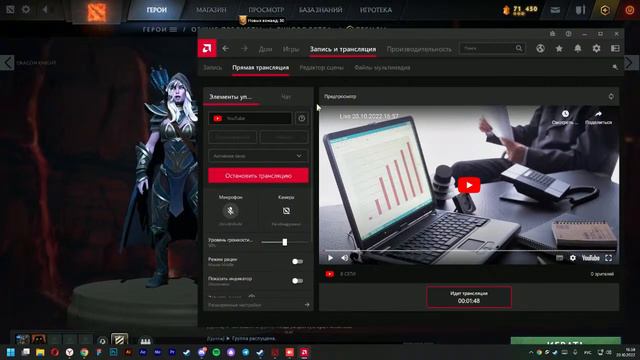Open notifications bell in AMD software
640x360 pixels.
(578, 49)
